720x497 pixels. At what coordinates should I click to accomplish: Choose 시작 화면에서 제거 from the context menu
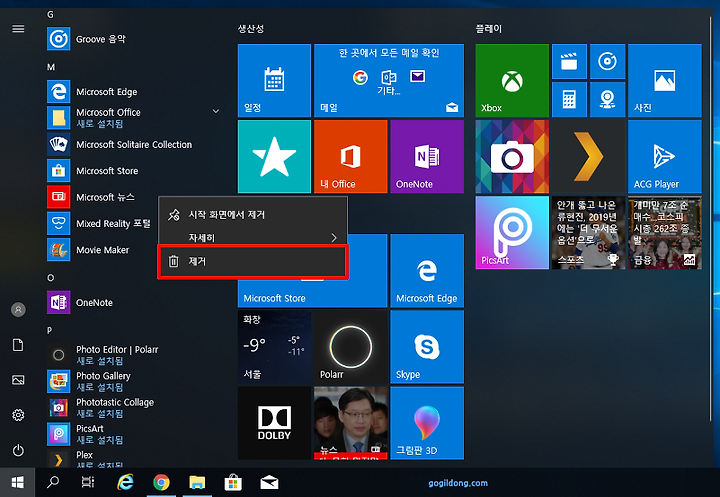pos(253,215)
